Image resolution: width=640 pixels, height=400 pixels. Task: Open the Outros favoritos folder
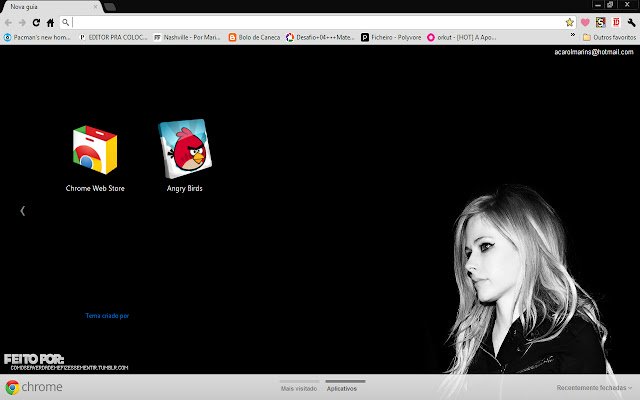609,38
